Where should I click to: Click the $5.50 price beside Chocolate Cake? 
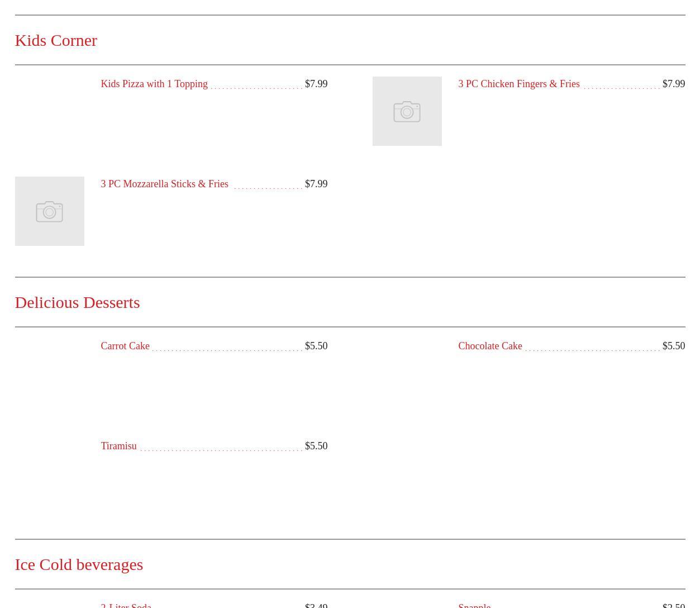[x=673, y=346]
